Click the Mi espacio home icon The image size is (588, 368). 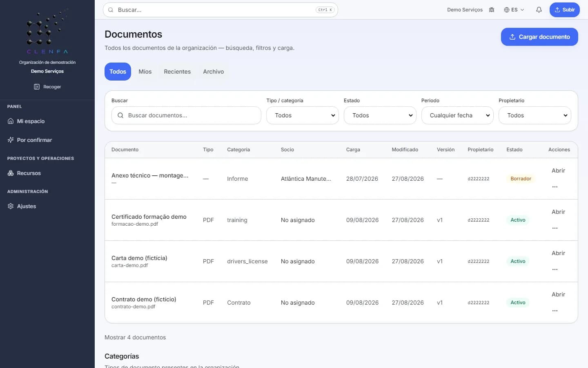pos(11,121)
